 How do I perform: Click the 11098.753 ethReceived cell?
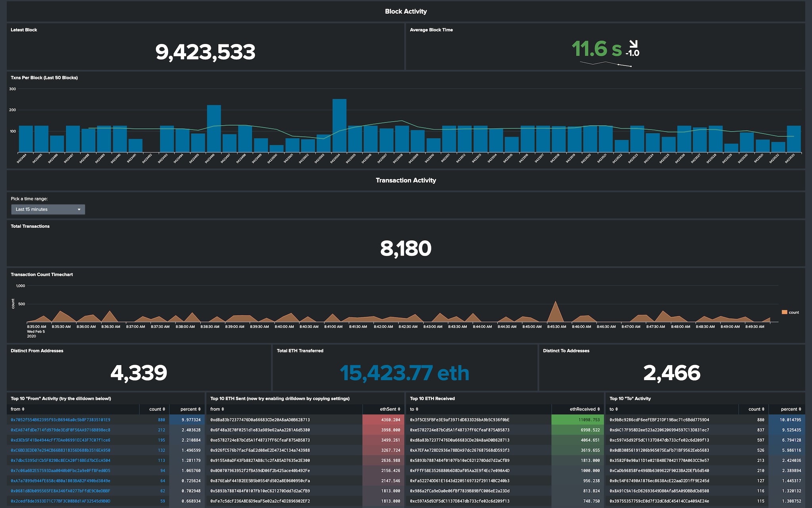point(578,420)
